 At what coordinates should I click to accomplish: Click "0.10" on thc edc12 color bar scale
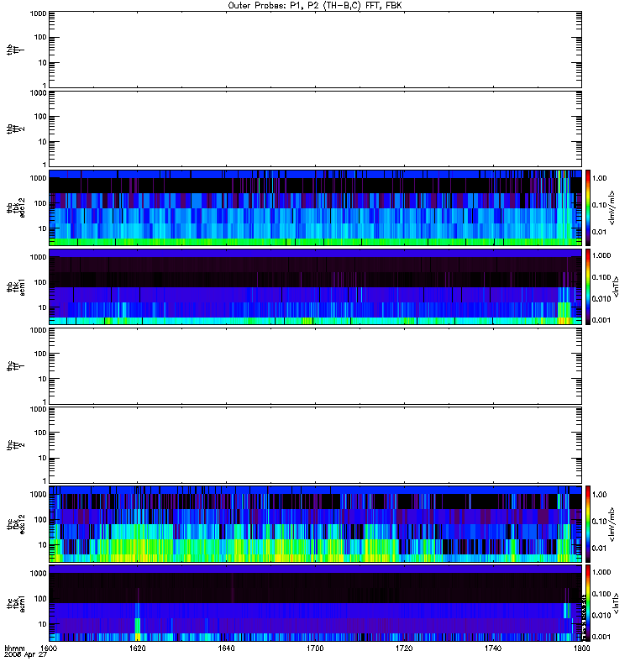point(600,522)
